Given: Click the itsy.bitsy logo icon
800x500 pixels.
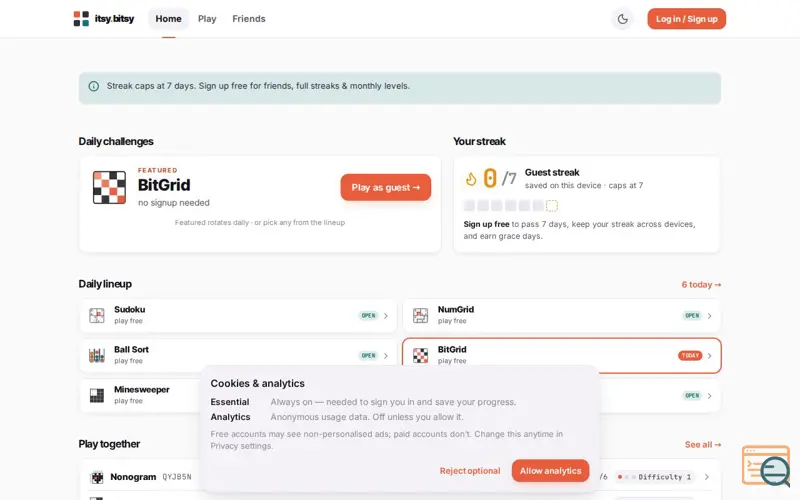Looking at the screenshot, I should click(x=81, y=19).
